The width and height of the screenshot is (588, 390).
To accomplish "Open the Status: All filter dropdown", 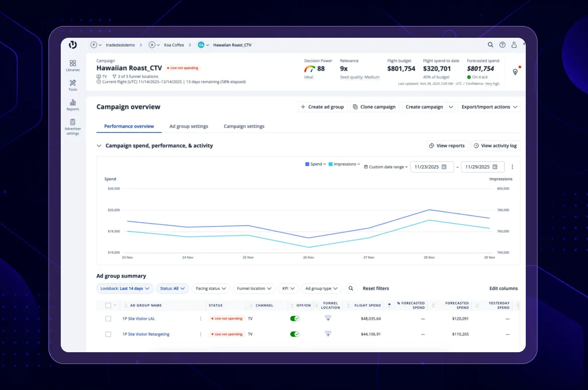I will click(x=172, y=288).
